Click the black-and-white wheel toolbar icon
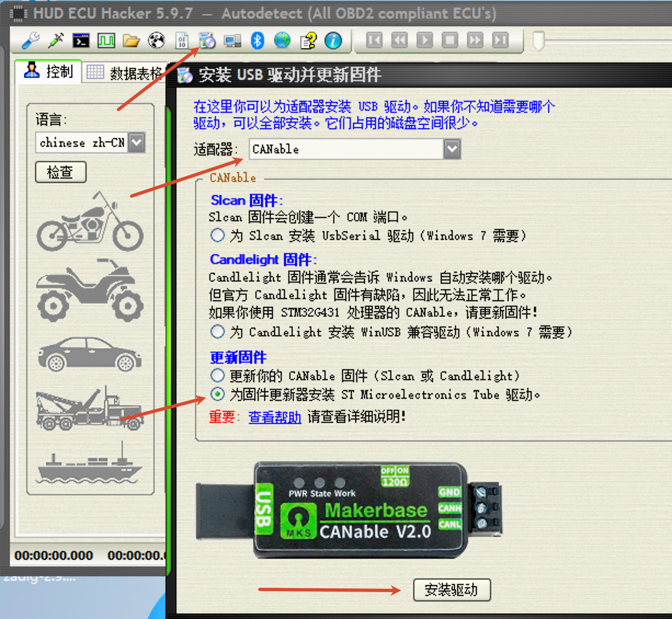Image resolution: width=672 pixels, height=619 pixels. (x=156, y=40)
